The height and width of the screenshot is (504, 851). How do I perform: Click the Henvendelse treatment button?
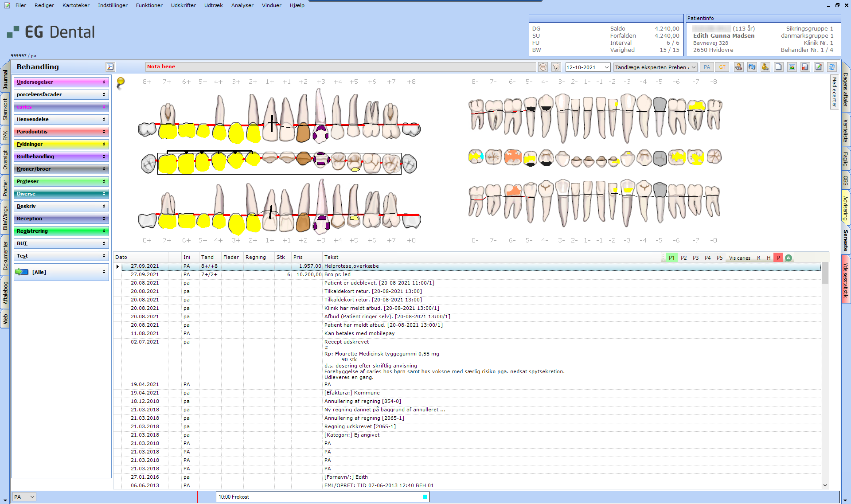pos(61,119)
